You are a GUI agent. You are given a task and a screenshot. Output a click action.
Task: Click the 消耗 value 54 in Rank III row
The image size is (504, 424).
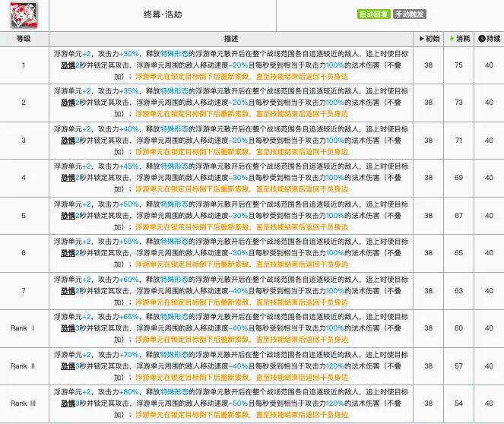[x=458, y=402]
